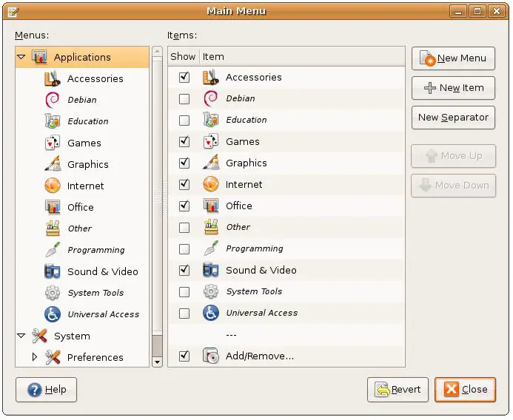Uncheck the Accessories show checkbox
This screenshot has height=420, width=513.
(184, 77)
